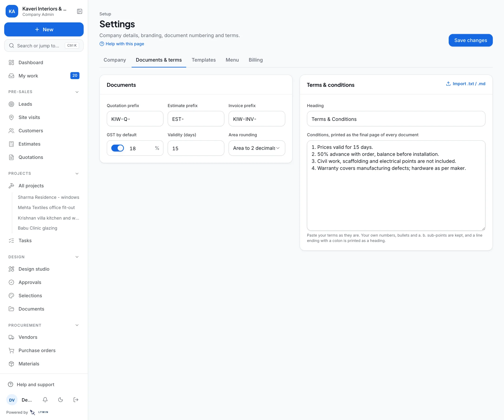Click the Quotation prefix field

click(135, 119)
